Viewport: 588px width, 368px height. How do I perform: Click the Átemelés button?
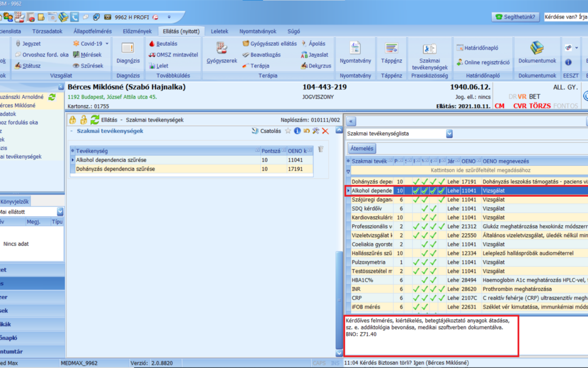tap(362, 148)
